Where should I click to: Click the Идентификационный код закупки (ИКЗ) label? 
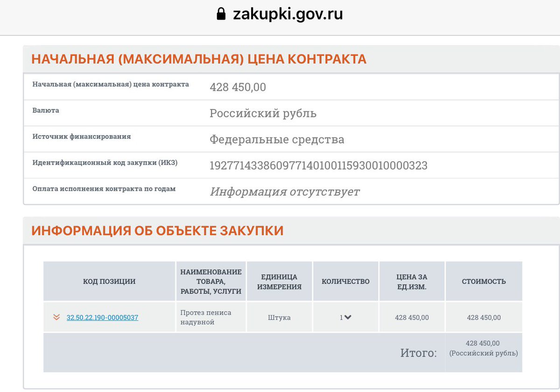(105, 163)
